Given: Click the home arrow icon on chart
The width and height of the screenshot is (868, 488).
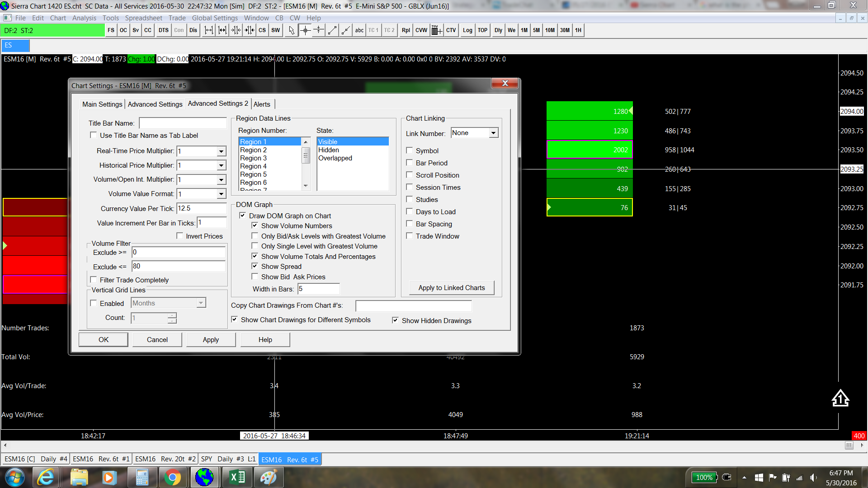Looking at the screenshot, I should (840, 399).
